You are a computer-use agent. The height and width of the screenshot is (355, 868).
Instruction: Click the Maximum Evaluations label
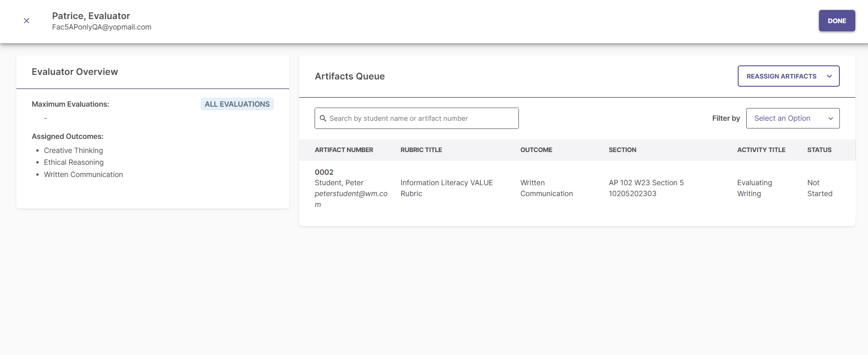point(70,104)
